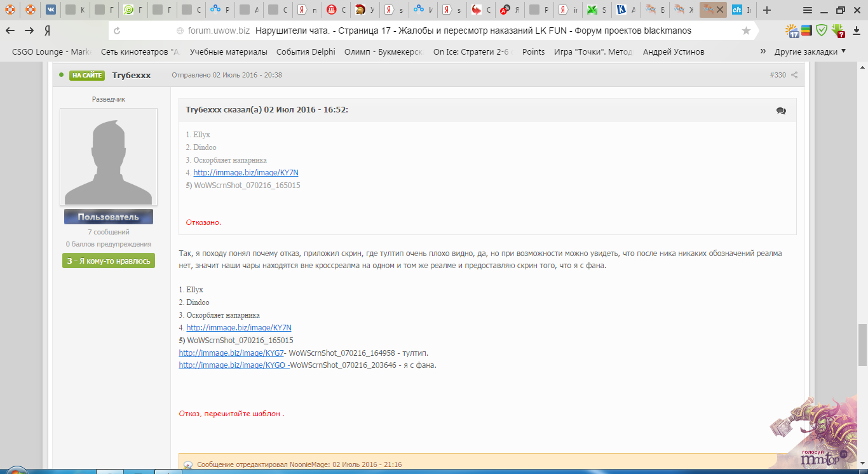Open the Другие закладки bookmarks folder
The image size is (868, 474).
click(810, 51)
